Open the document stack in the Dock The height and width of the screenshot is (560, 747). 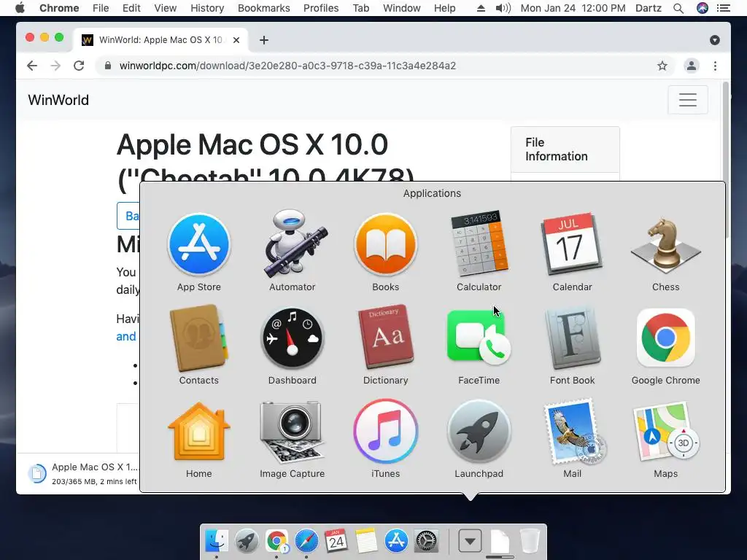[x=500, y=542]
